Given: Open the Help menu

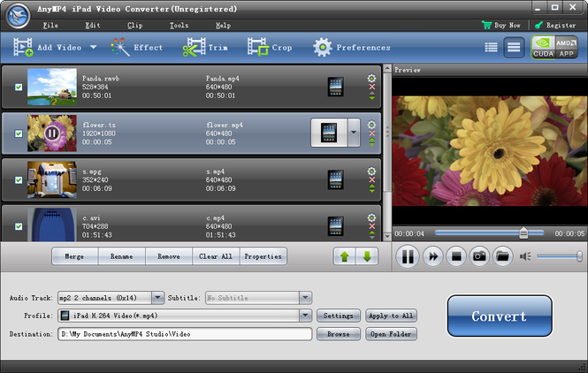Looking at the screenshot, I should pos(223,25).
